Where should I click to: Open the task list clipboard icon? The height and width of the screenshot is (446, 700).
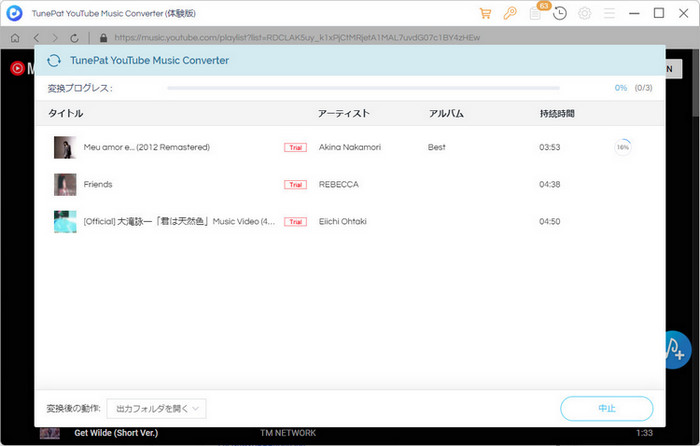click(x=535, y=14)
